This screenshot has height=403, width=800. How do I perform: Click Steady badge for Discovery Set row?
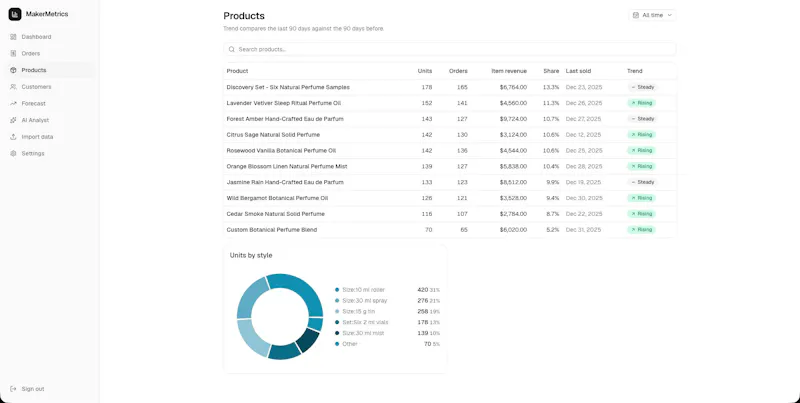coord(642,87)
